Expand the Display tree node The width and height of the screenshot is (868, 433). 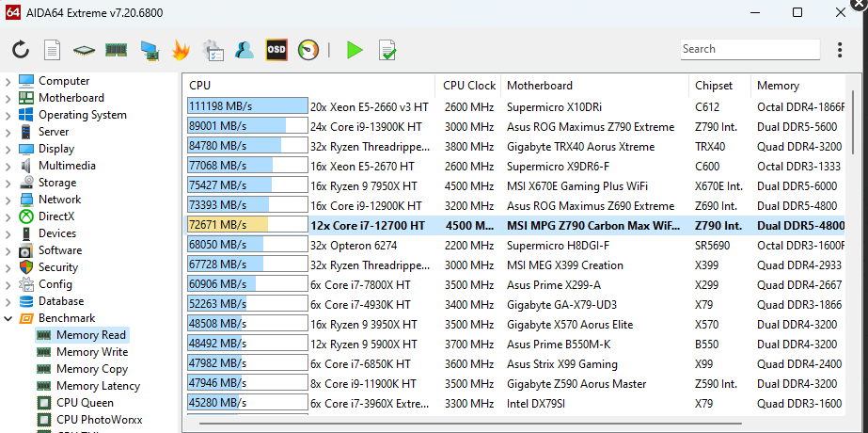click(x=8, y=149)
